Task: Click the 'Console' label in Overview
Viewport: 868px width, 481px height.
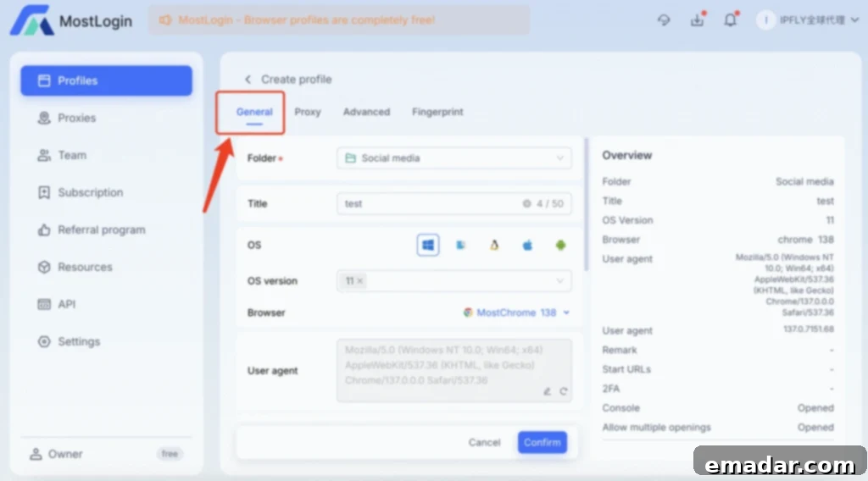Action: [x=620, y=408]
